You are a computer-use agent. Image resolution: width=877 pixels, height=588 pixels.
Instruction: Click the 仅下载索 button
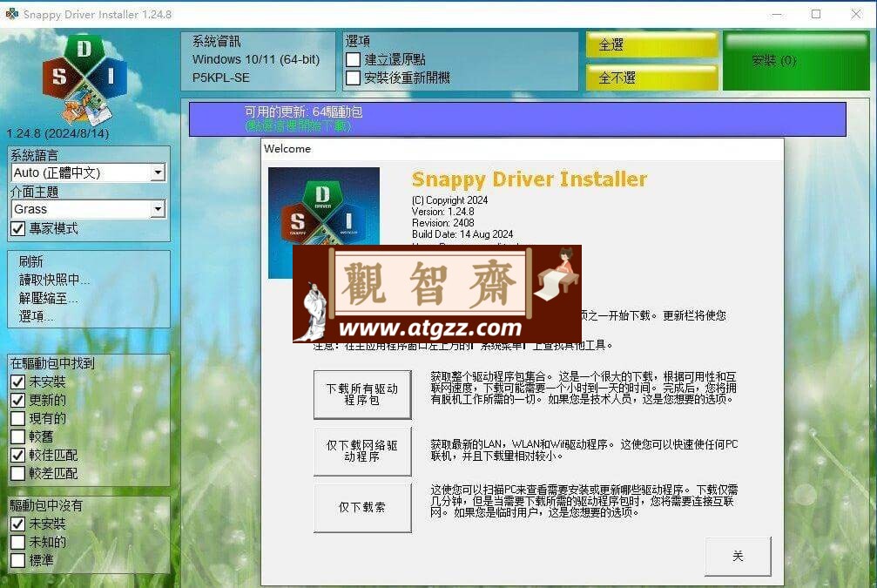[x=362, y=508]
